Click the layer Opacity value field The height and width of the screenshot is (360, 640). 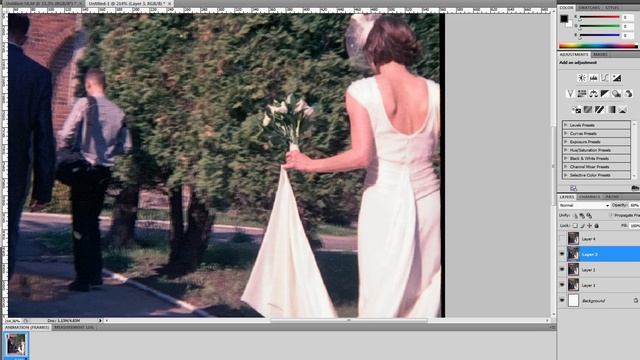[634, 205]
